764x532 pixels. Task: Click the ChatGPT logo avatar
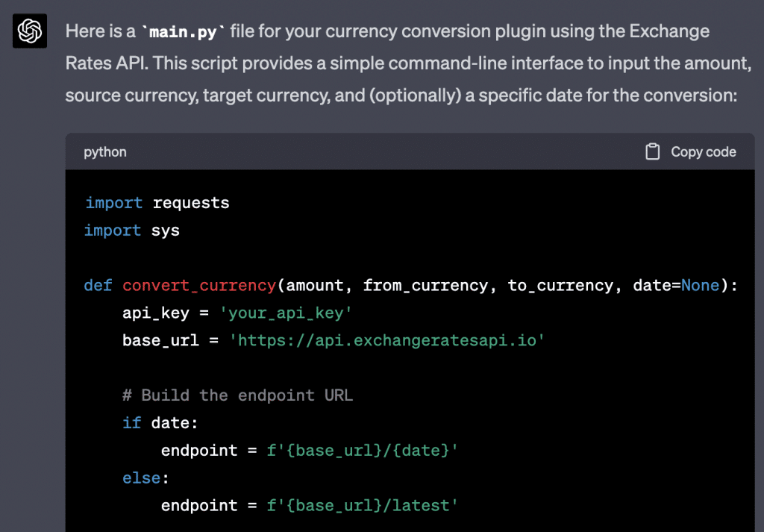30,31
